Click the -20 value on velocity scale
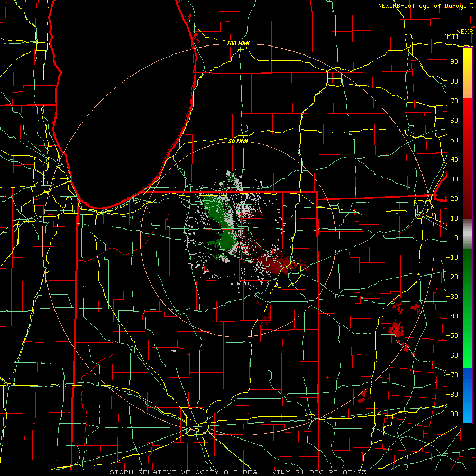Screen dimensions: 476x476 tap(452, 277)
